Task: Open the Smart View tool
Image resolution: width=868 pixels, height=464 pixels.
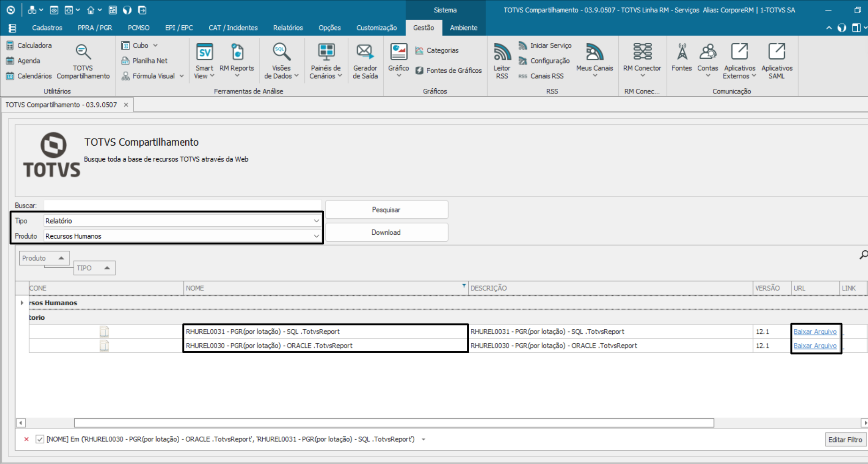Action: [x=204, y=61]
